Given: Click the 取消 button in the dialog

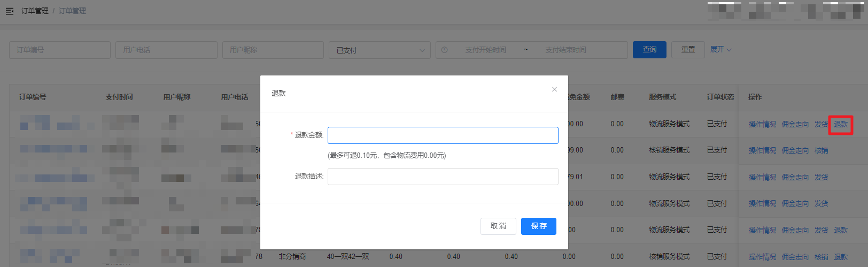Looking at the screenshot, I should (498, 226).
